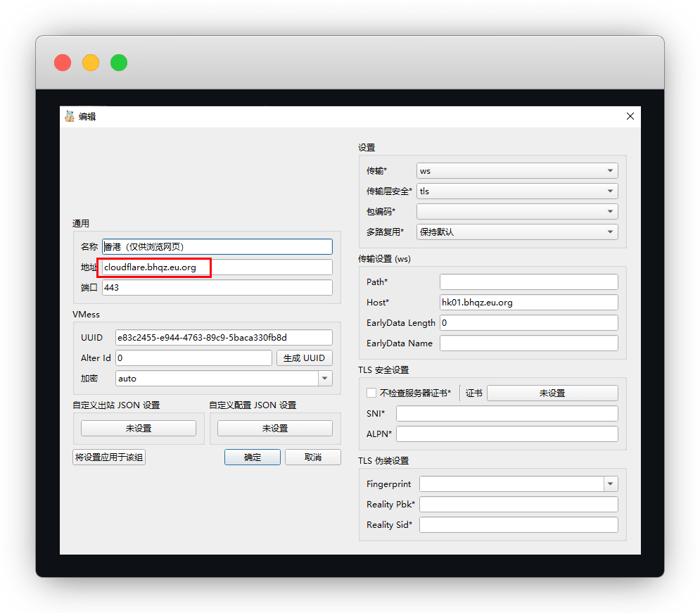Enable 不检查服务器证书 checkbox
This screenshot has width=700, height=613.
[371, 393]
